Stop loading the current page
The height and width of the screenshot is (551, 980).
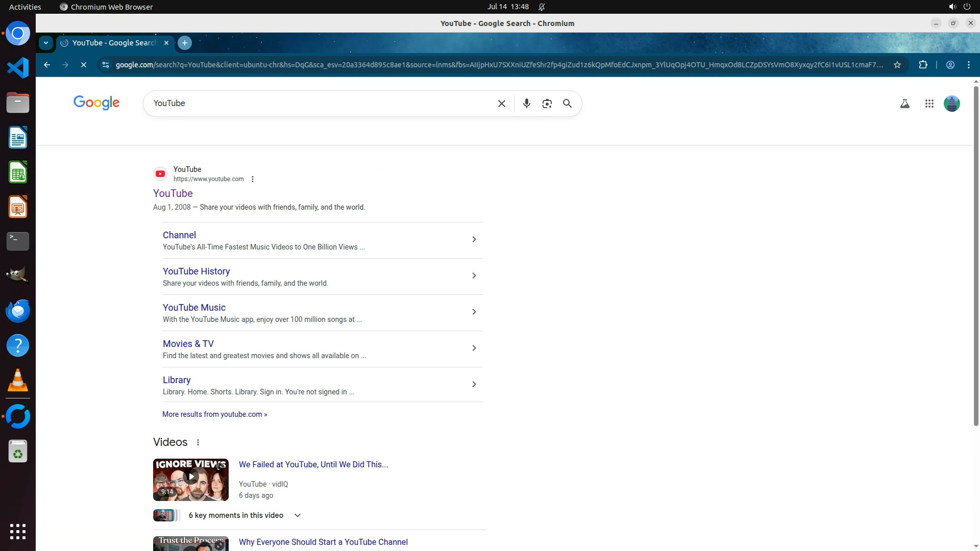pyautogui.click(x=84, y=65)
